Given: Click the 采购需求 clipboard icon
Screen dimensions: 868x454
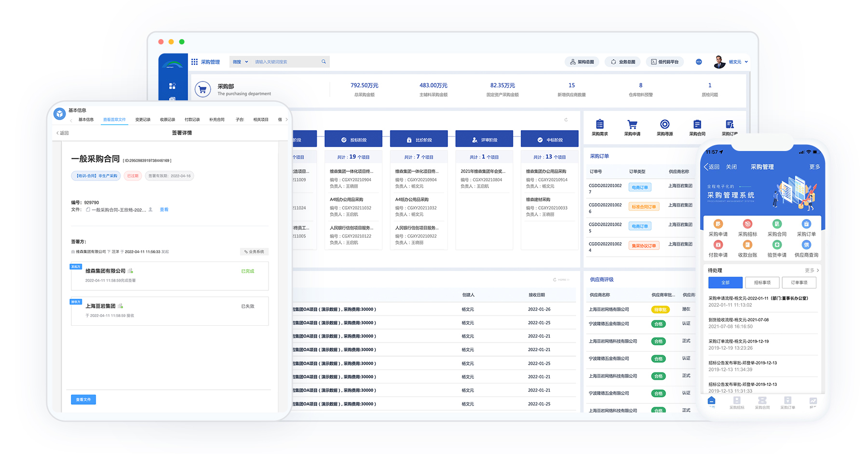Looking at the screenshot, I should coord(599,124).
